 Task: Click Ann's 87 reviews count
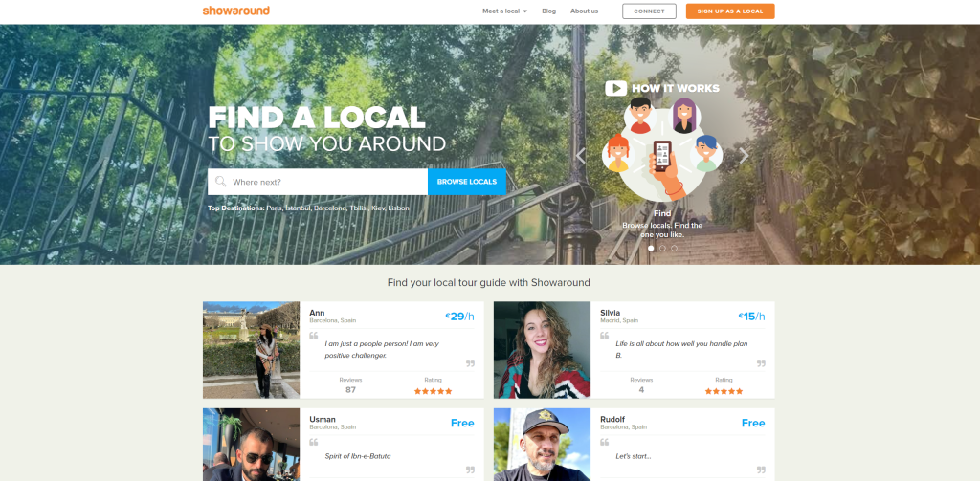(350, 390)
